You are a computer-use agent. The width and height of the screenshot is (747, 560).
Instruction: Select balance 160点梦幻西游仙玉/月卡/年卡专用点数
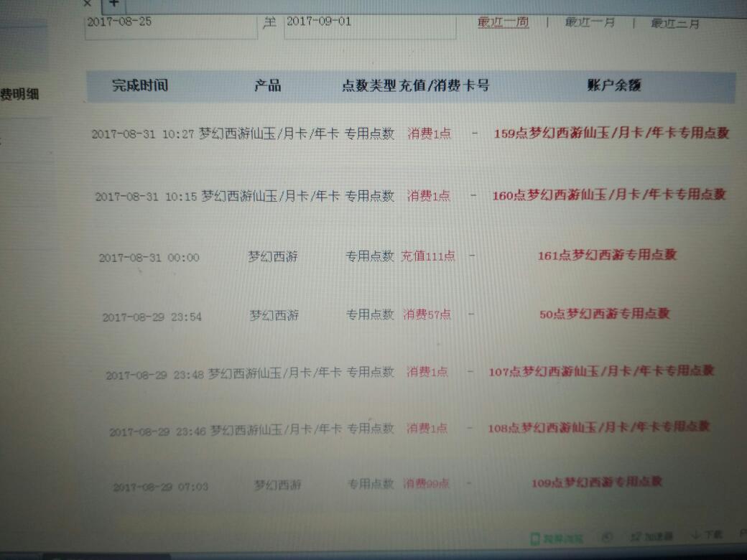tap(609, 195)
